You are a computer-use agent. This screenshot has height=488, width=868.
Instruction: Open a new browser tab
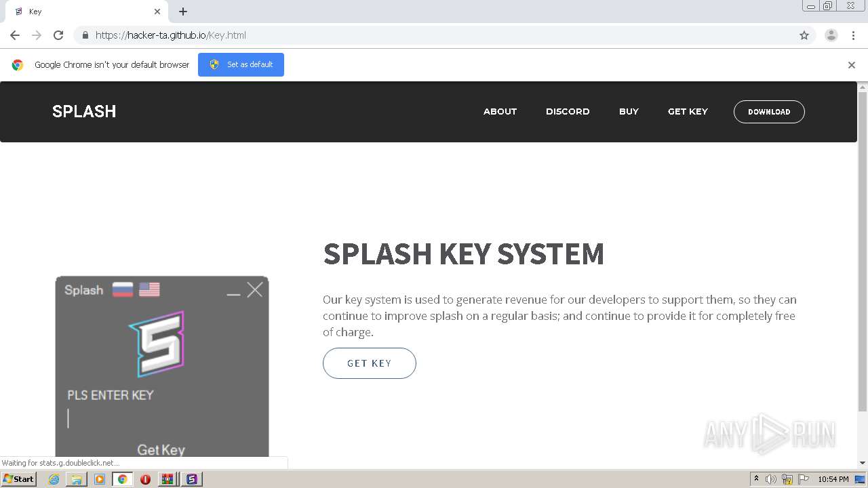click(x=183, y=12)
